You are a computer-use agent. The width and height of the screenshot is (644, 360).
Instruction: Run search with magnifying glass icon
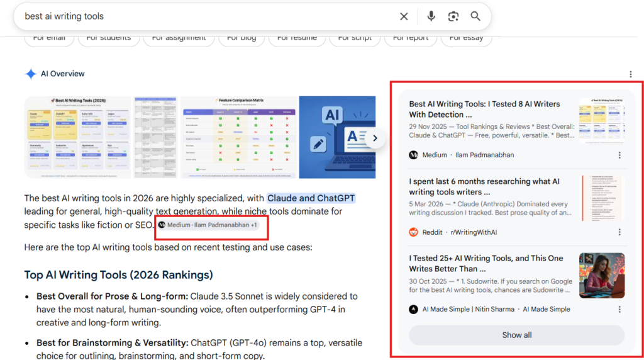point(475,16)
